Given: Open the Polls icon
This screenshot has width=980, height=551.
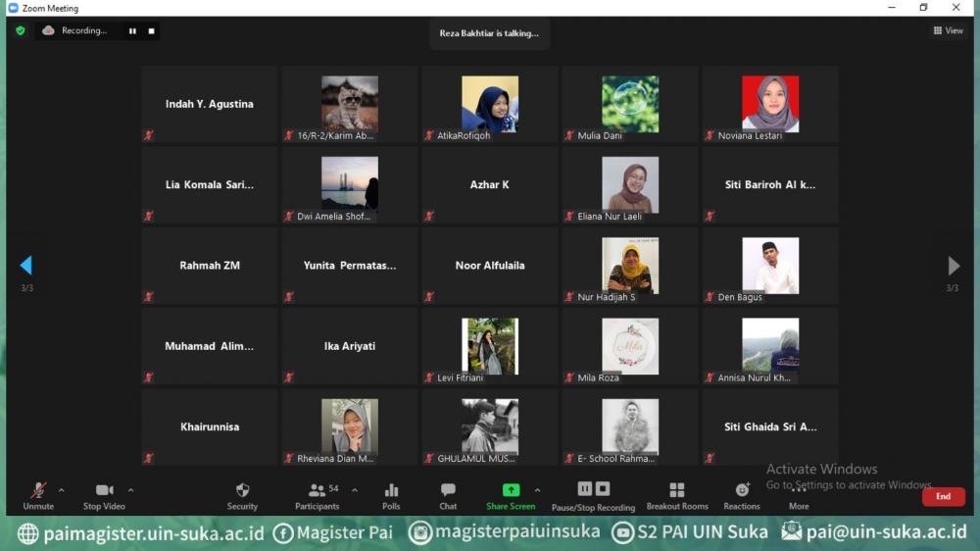Looking at the screenshot, I should point(391,490).
